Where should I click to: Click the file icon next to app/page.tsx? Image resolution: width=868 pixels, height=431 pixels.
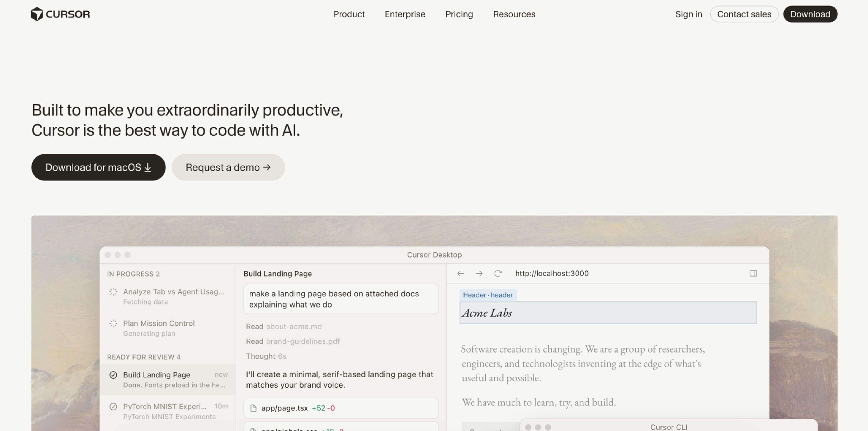(253, 408)
